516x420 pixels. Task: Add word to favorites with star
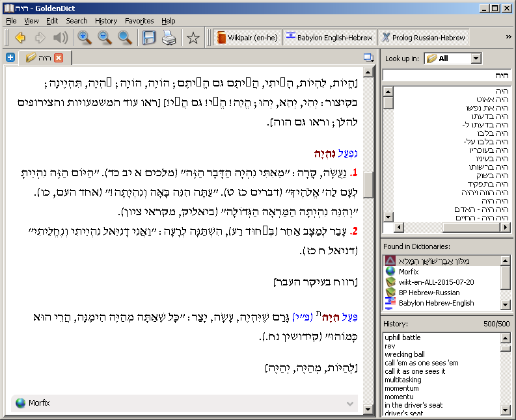click(193, 38)
